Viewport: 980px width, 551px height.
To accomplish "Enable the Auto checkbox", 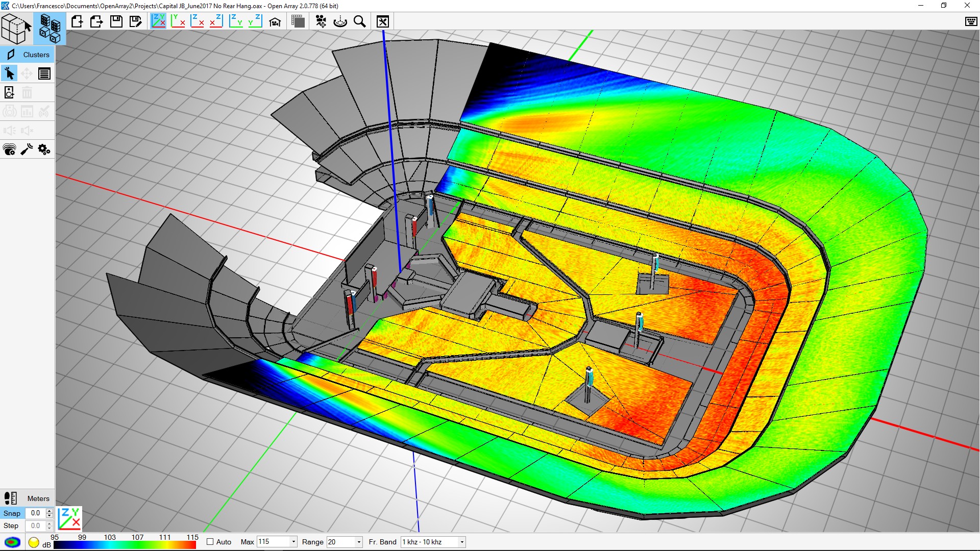I will tap(210, 542).
